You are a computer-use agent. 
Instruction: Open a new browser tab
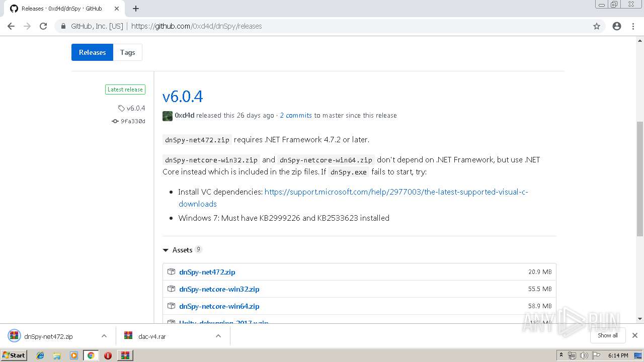(x=136, y=9)
